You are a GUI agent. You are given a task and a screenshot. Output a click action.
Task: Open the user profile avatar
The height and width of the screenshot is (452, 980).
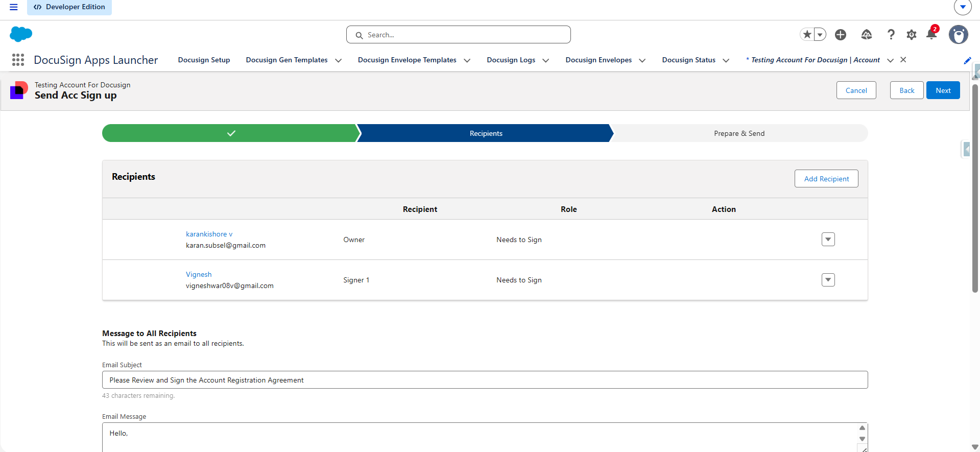[x=959, y=34]
